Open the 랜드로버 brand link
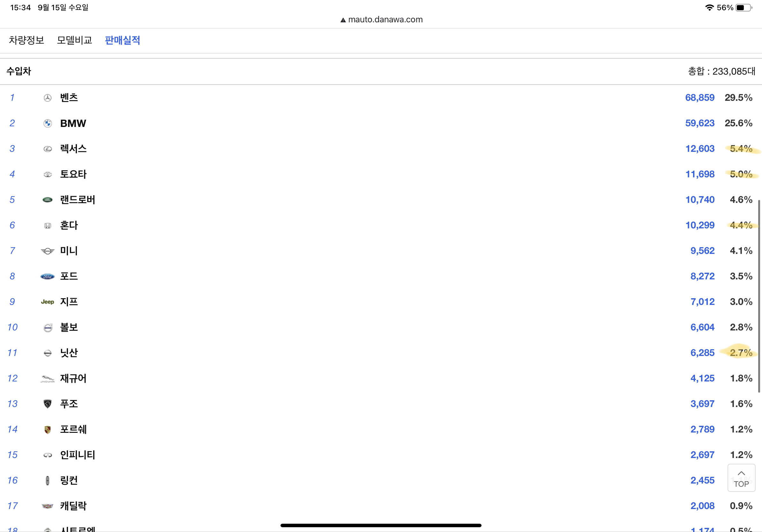The height and width of the screenshot is (532, 762). (x=78, y=200)
